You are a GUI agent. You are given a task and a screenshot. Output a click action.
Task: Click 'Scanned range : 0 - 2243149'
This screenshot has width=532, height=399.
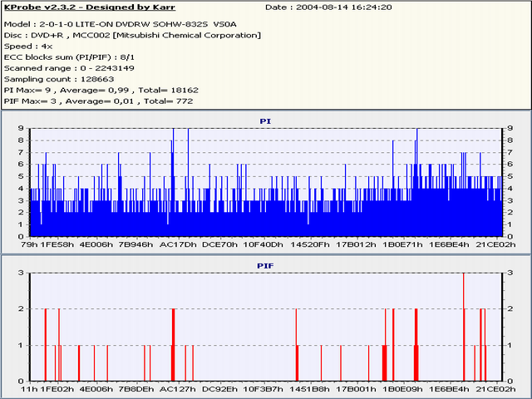69,68
